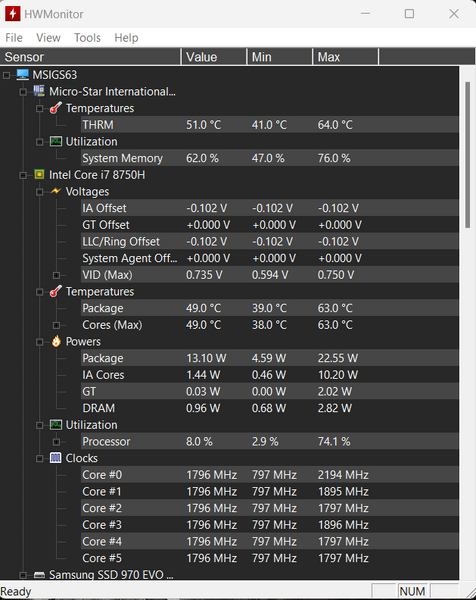The height and width of the screenshot is (600, 476).
Task: Select the Core #4 clock row
Action: [270, 541]
